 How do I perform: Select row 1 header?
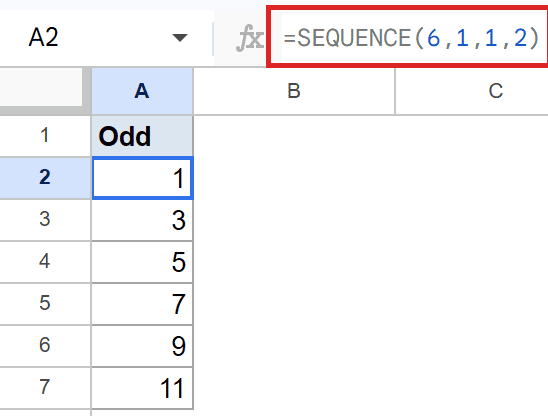45,136
